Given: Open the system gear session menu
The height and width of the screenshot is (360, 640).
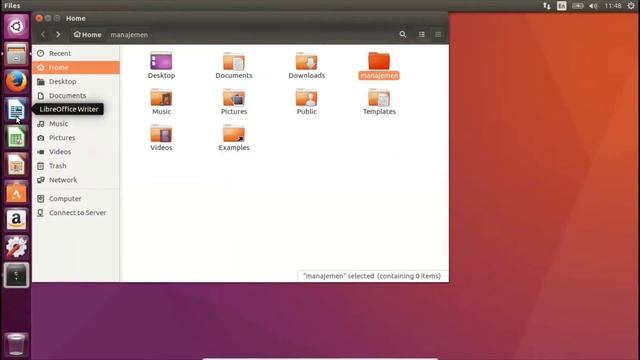Looking at the screenshot, I should point(631,6).
